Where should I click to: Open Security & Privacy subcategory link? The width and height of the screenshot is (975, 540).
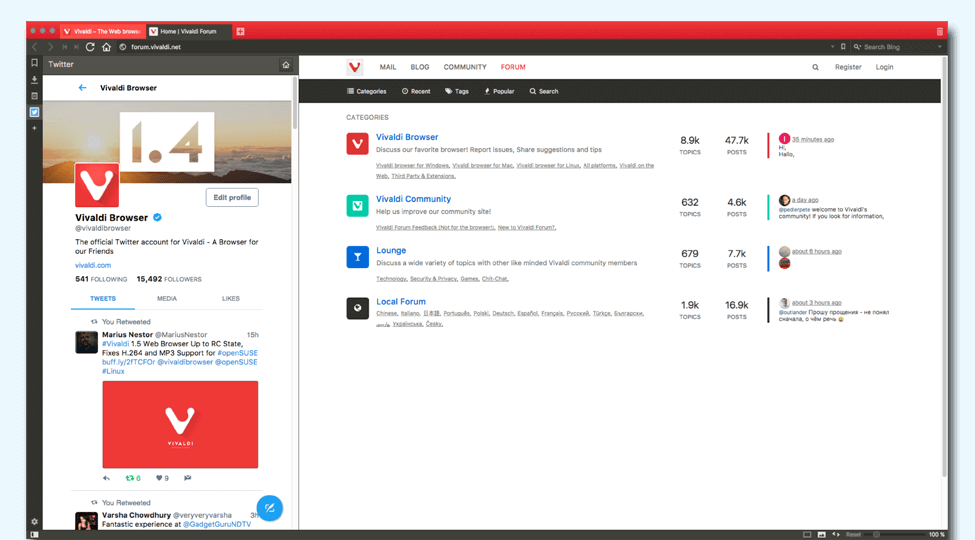click(x=433, y=279)
